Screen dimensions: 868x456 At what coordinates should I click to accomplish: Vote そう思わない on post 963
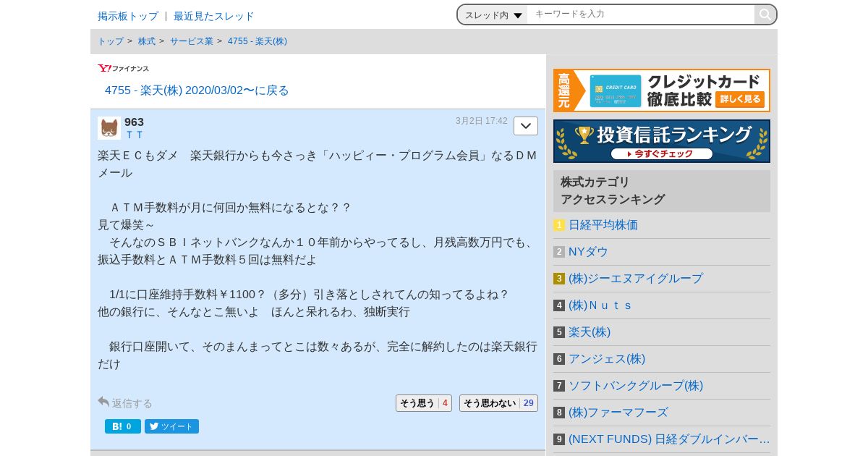coord(498,403)
